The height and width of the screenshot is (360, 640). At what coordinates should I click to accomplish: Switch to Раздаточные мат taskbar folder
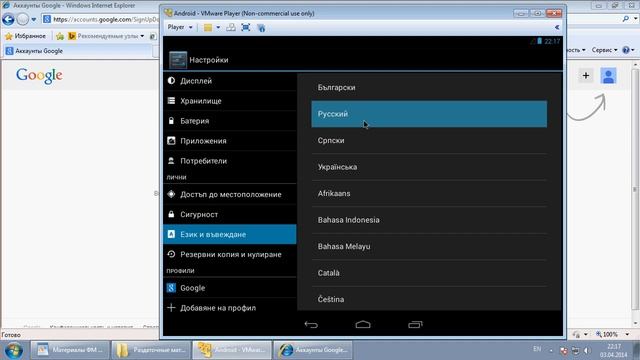151,350
